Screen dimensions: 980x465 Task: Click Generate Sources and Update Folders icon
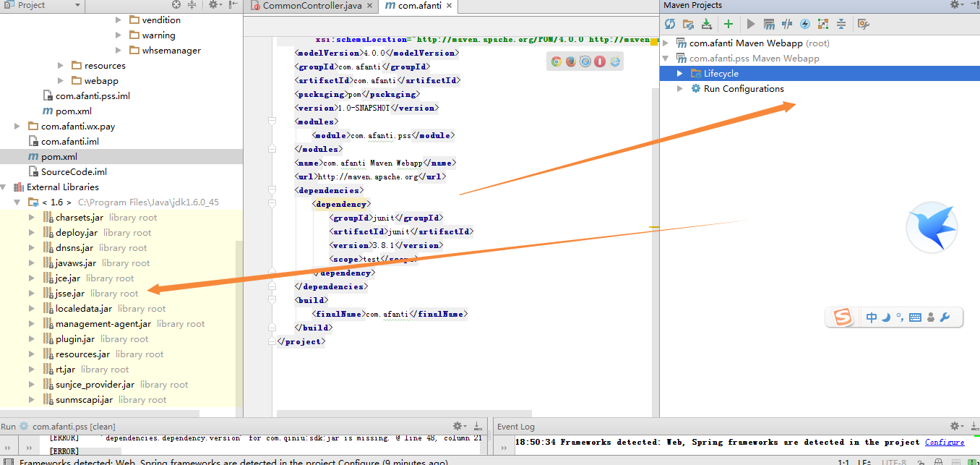pos(688,24)
